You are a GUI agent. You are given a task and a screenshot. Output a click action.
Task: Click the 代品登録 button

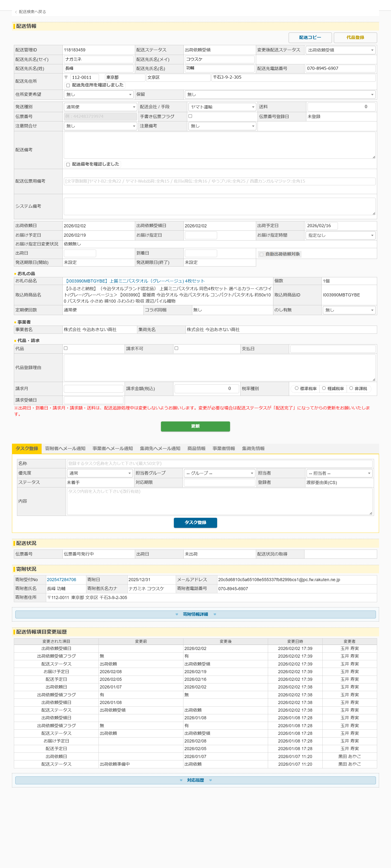(x=355, y=37)
